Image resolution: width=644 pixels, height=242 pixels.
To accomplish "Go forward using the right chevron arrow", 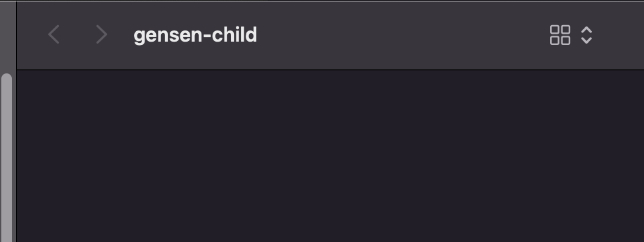I will pyautogui.click(x=102, y=34).
